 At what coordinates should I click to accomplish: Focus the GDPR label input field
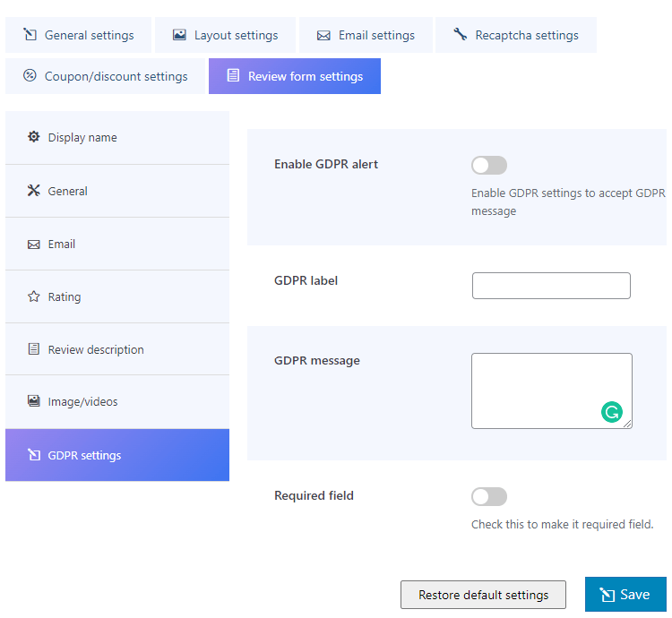click(551, 285)
